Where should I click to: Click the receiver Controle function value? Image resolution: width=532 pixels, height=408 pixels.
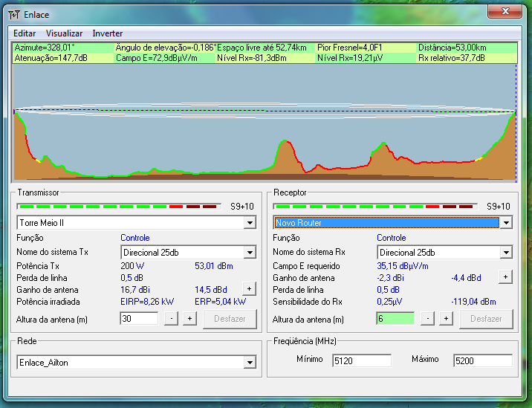click(391, 238)
